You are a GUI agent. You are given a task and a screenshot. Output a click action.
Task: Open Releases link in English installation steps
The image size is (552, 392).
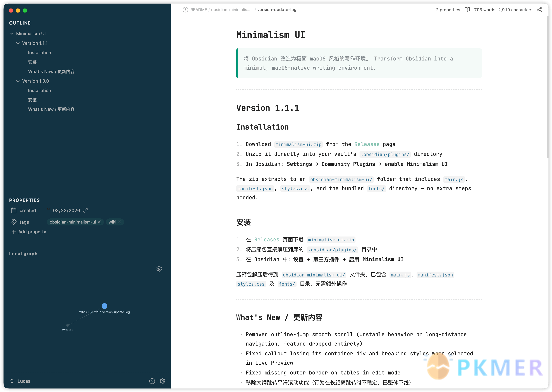coord(367,144)
